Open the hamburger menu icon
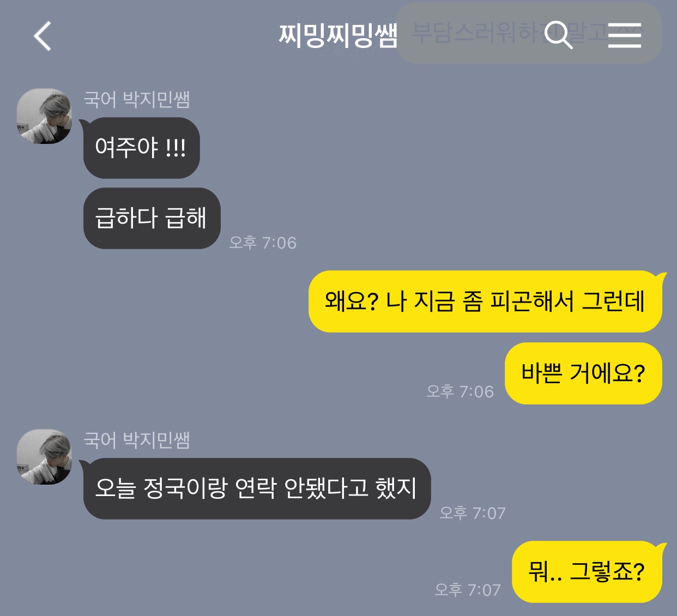The height and width of the screenshot is (616, 677). [625, 35]
